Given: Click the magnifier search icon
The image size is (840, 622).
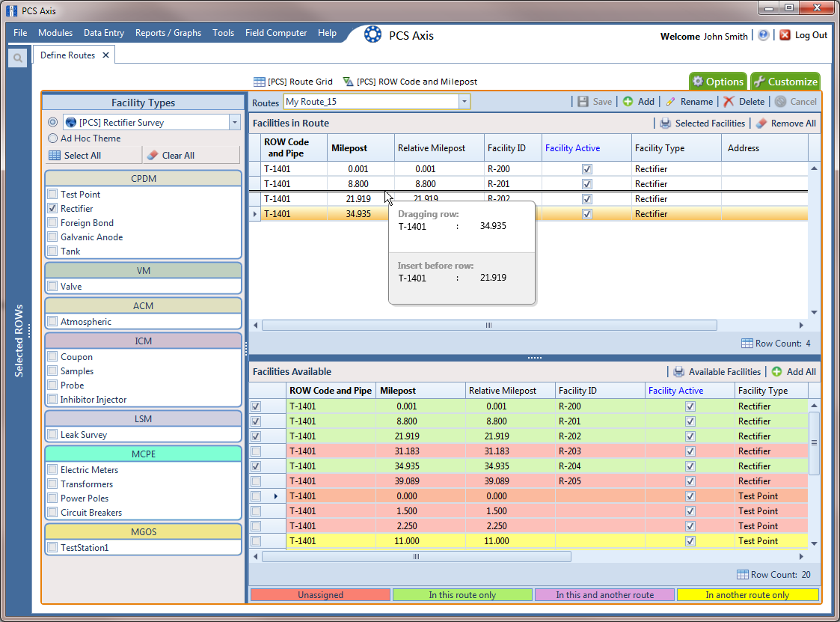Looking at the screenshot, I should [18, 58].
